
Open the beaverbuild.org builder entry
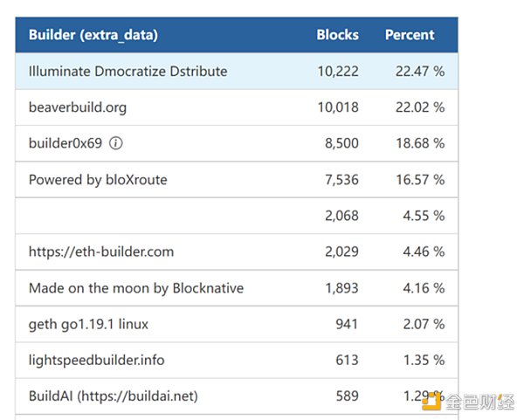pyautogui.click(x=79, y=107)
